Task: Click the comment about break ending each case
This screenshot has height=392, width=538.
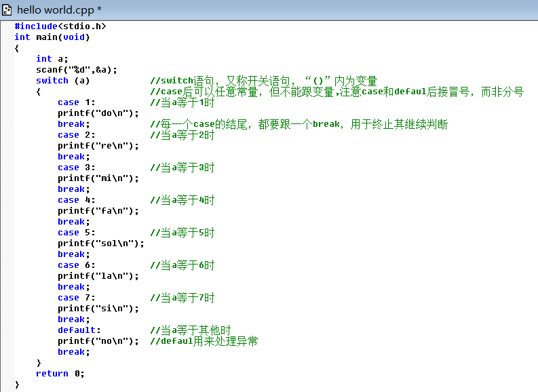Action: pos(299,124)
